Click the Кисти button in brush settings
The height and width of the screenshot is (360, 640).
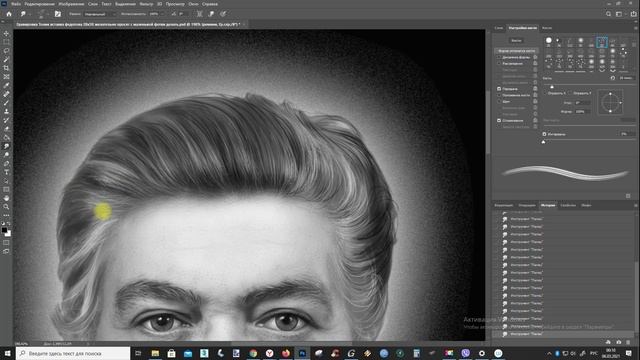[x=516, y=41]
